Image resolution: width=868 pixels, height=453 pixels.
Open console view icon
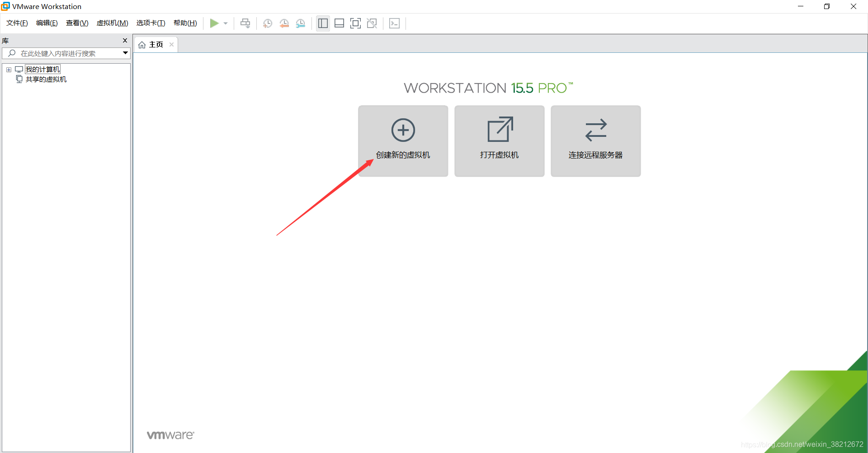[x=394, y=23]
